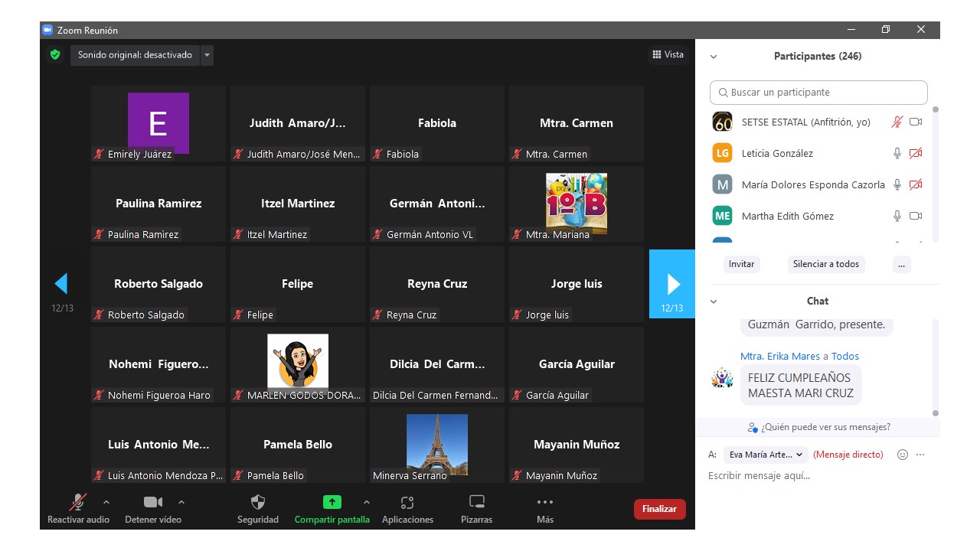Open audio options arrow beside Reactivar audio
Screen dimensions: 980x551
pos(106,502)
